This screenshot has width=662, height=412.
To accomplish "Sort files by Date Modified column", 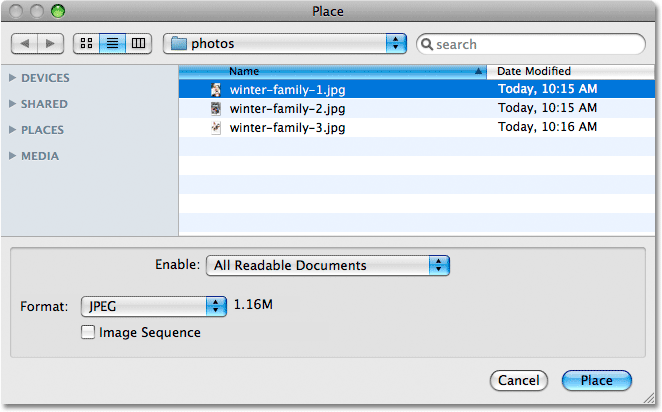I will point(570,71).
